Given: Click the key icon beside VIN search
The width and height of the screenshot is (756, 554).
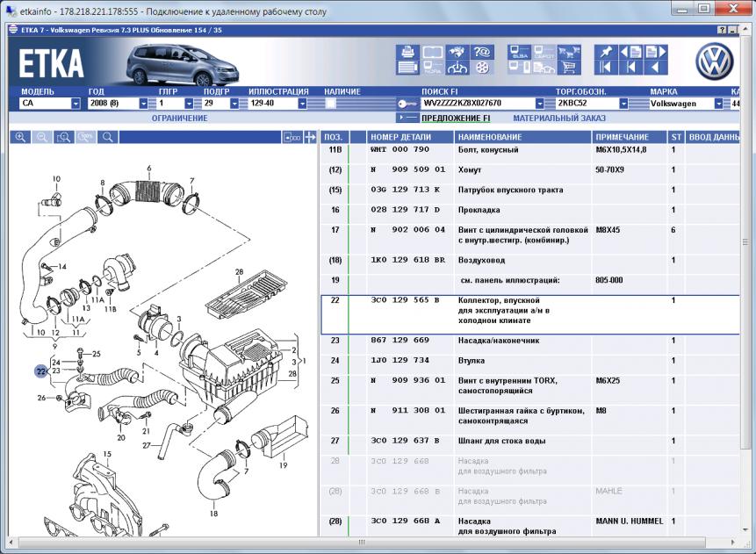Looking at the screenshot, I should point(407,104).
